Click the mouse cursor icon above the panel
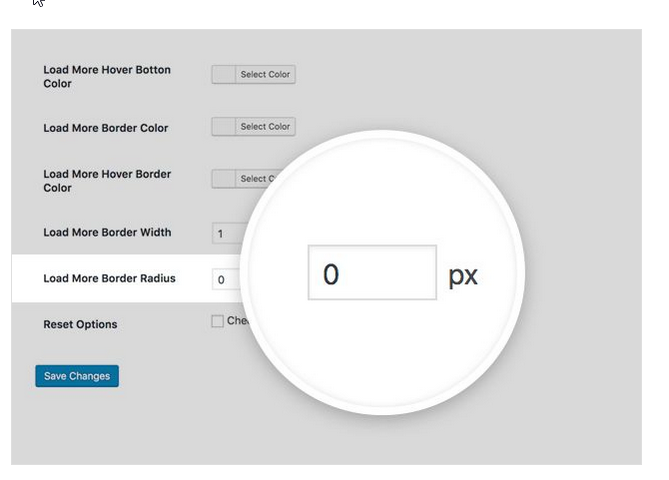The width and height of the screenshot is (669, 480). (39, 3)
